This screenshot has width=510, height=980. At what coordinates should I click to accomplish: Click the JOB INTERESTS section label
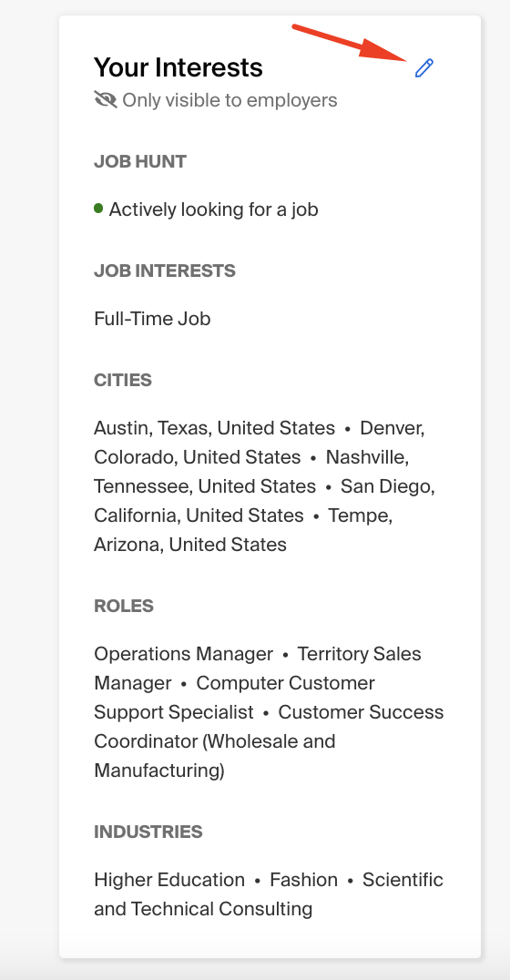click(x=165, y=271)
